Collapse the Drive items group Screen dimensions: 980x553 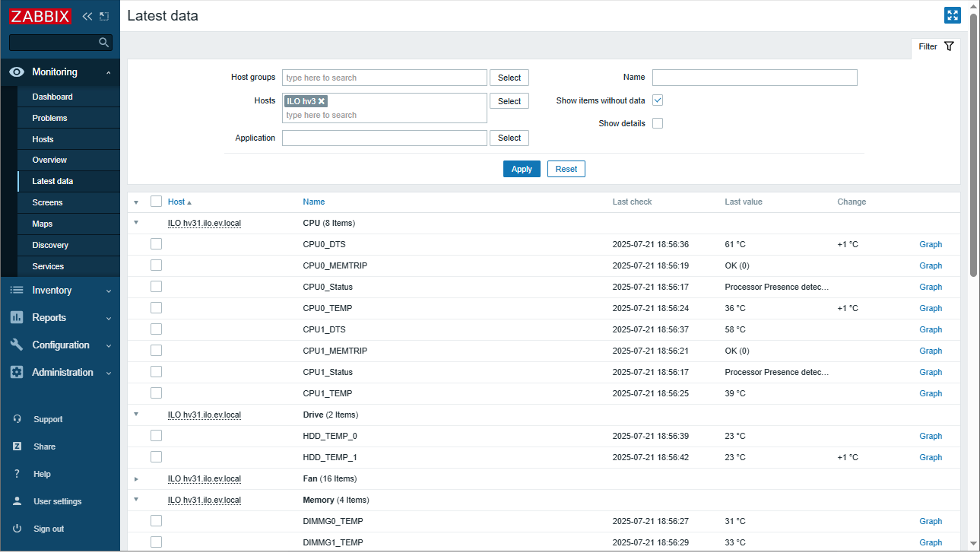tap(136, 415)
